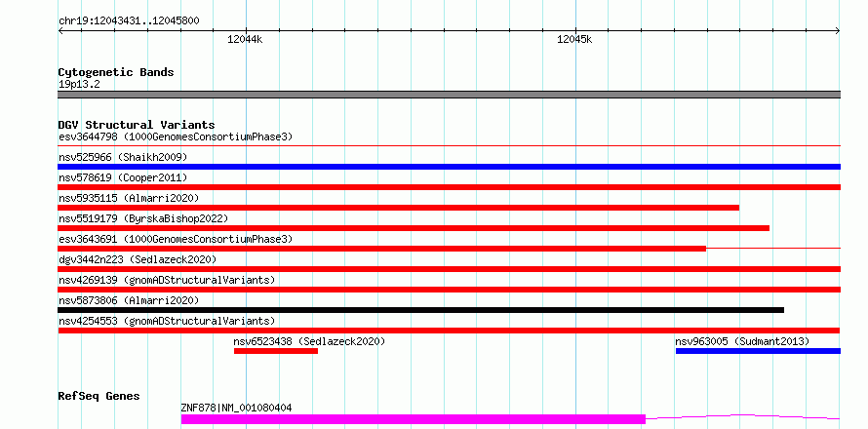868x429 pixels.
Task: Click the blue nsv963005 variant bar
Action: [x=758, y=351]
